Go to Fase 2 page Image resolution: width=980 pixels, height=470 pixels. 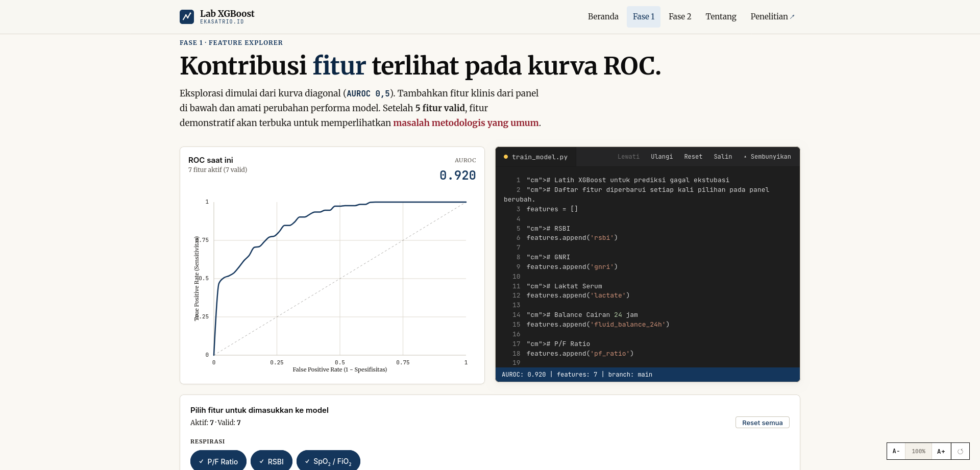(680, 17)
